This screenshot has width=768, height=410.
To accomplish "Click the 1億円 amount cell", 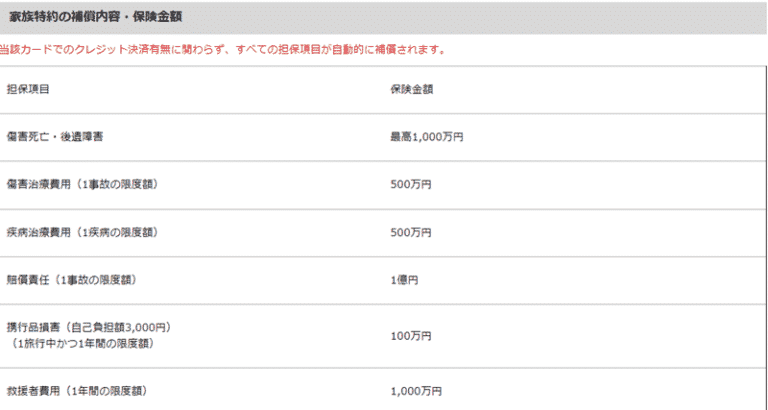I will pyautogui.click(x=405, y=280).
